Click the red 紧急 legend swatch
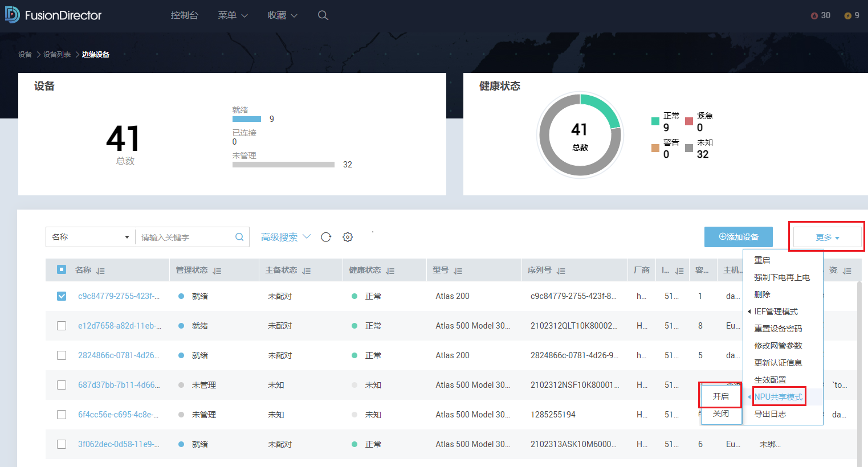Viewport: 868px width, 467px height. click(x=689, y=121)
